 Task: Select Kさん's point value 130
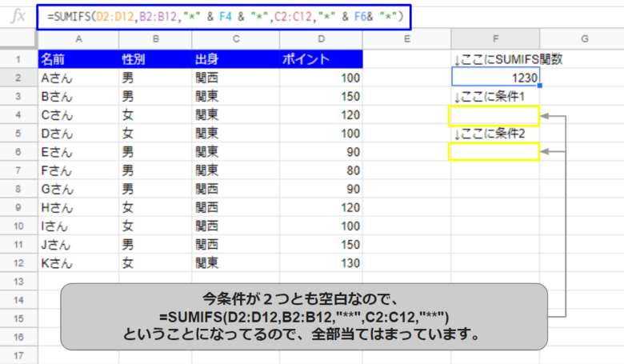pyautogui.click(x=321, y=263)
